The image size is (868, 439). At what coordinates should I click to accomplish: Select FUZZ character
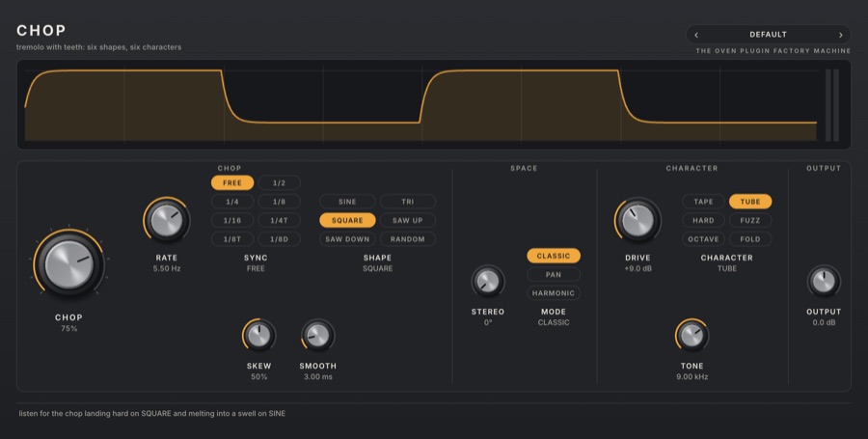pos(750,220)
